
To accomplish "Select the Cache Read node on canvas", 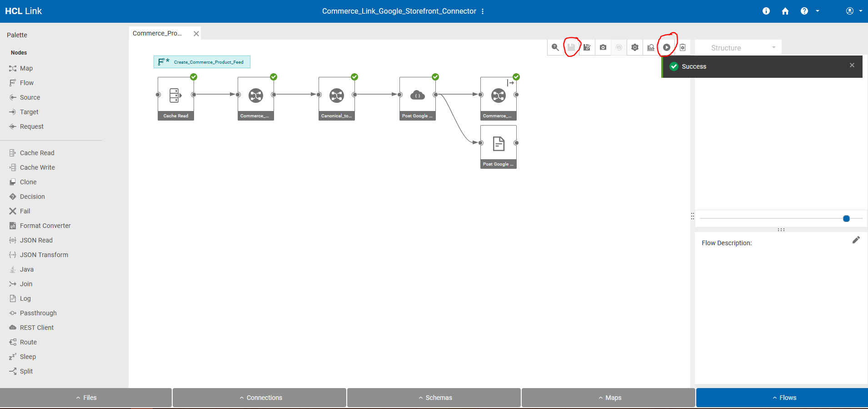I will (x=176, y=98).
